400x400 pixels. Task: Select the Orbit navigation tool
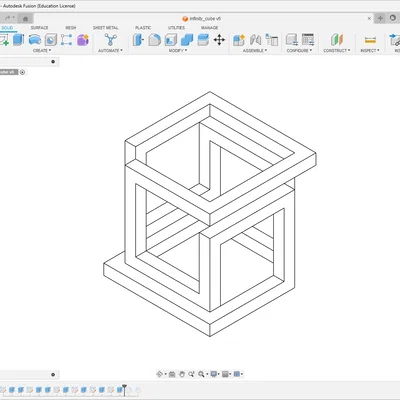(x=159, y=374)
